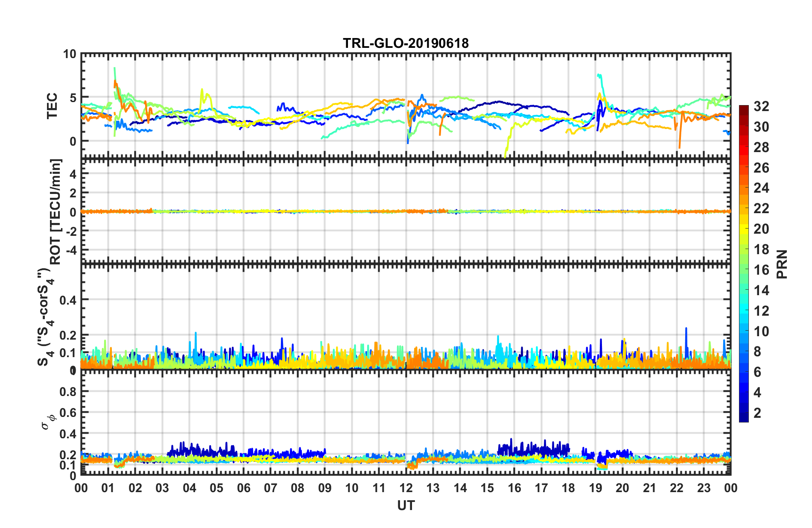812x528 pixels.
Task: Click the 23 tick on UT axis
Action: click(x=704, y=488)
